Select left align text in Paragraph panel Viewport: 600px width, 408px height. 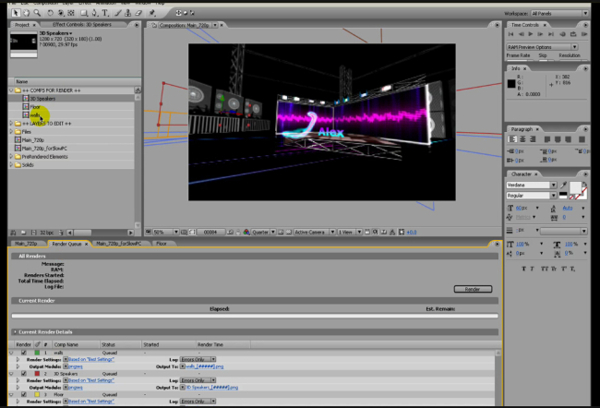pos(512,139)
